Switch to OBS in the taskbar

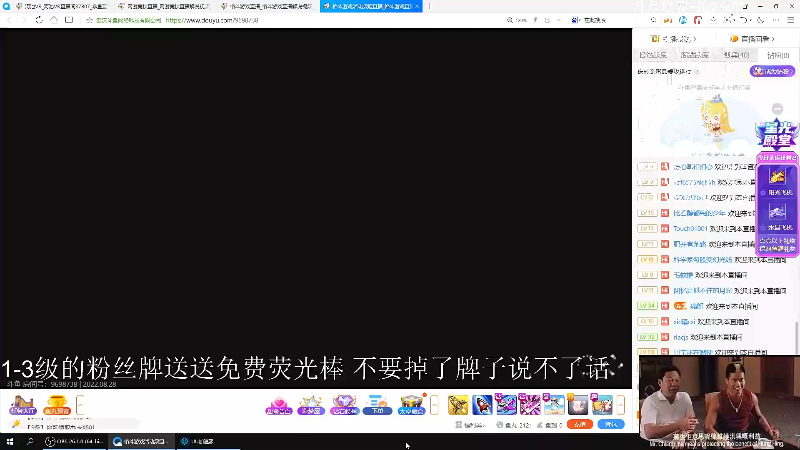click(x=74, y=441)
